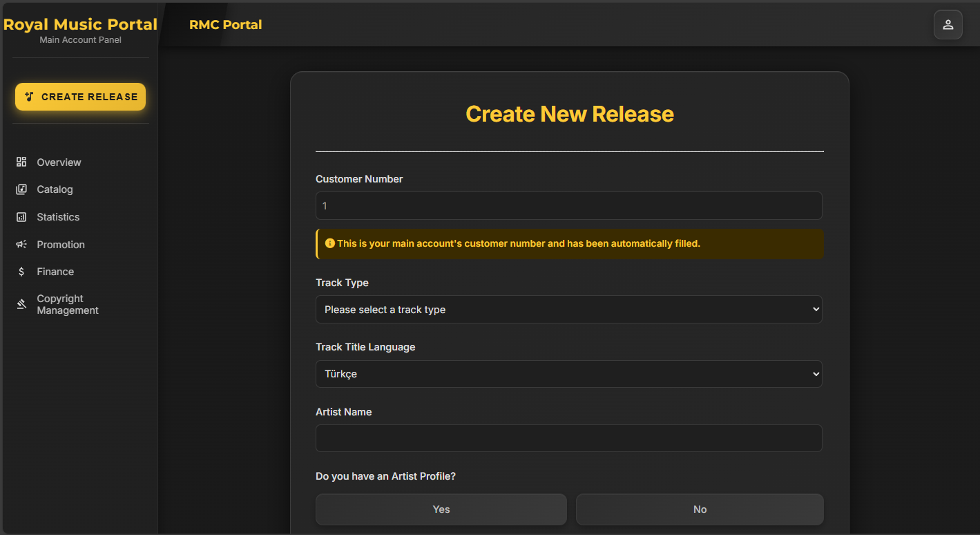Select No for Artist Profile
The image size is (980, 535).
pyautogui.click(x=700, y=509)
